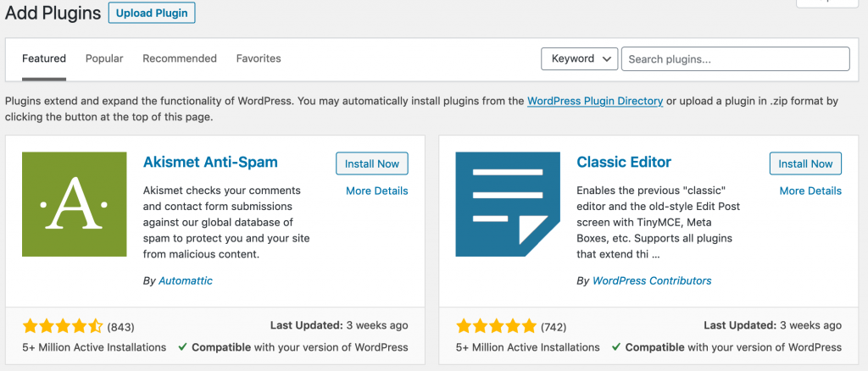
Task: Click the Akismet plugin description text
Action: 225,223
